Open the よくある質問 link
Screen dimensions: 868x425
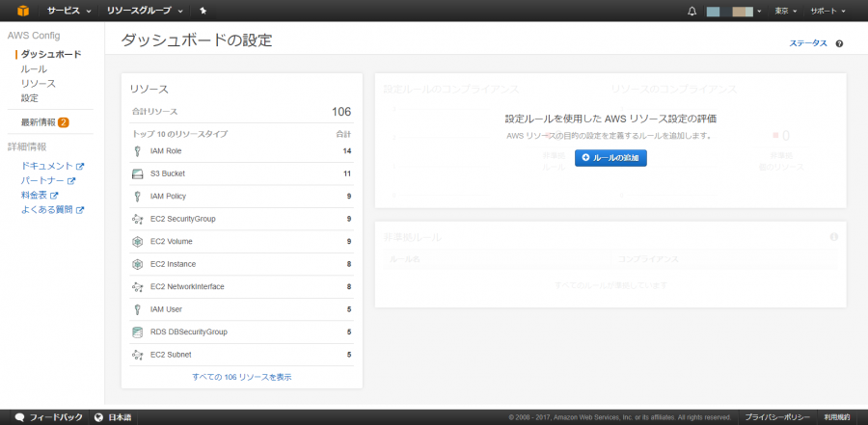pyautogui.click(x=47, y=210)
